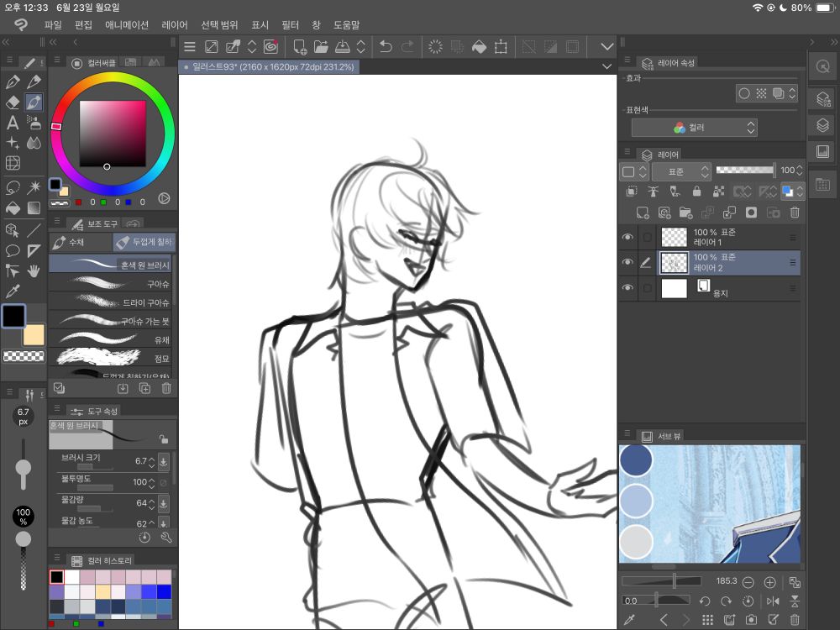Select the Blend tool

[34, 143]
